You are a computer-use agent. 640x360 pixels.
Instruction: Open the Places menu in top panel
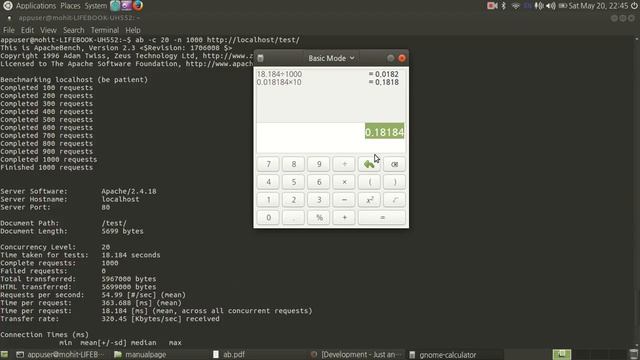[70, 6]
